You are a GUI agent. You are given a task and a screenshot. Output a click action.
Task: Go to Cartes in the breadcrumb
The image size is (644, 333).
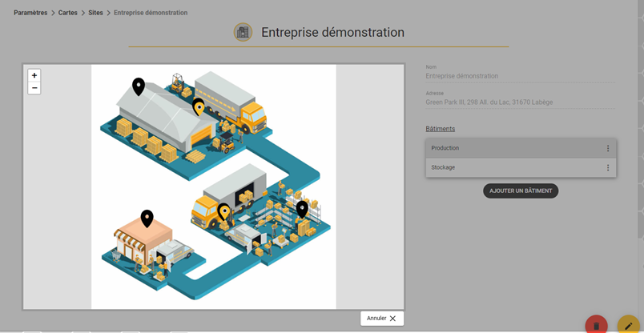[x=68, y=13]
